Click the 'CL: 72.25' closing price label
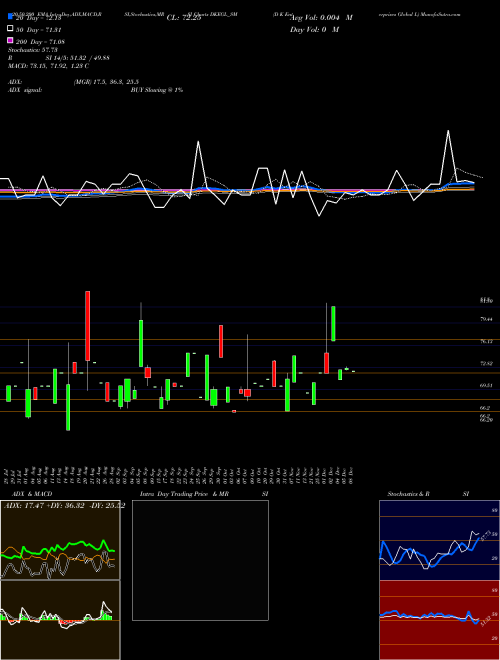 (184, 18)
